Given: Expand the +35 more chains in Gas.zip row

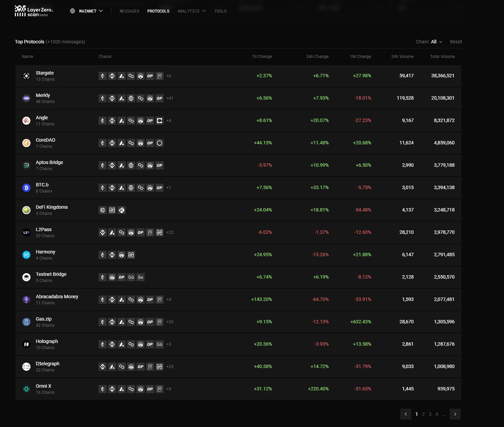Looking at the screenshot, I should point(170,322).
